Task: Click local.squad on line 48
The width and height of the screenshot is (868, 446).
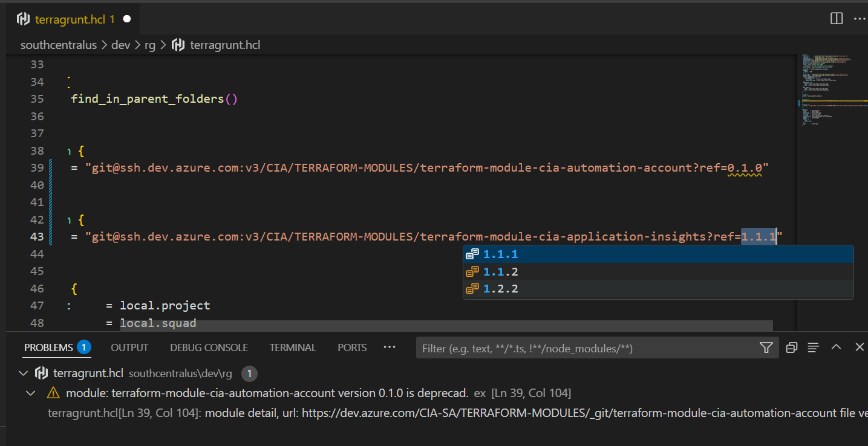Action: point(158,323)
